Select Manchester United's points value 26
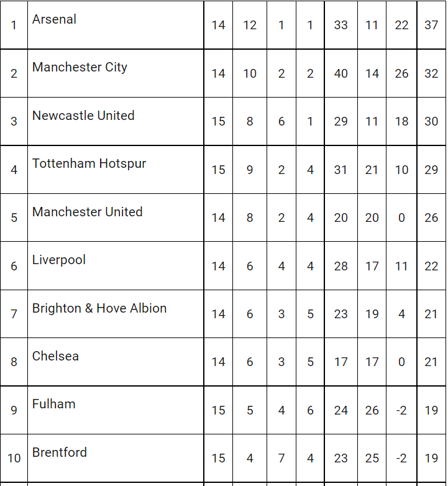Screen dimensions: 448x486 [x=431, y=218]
